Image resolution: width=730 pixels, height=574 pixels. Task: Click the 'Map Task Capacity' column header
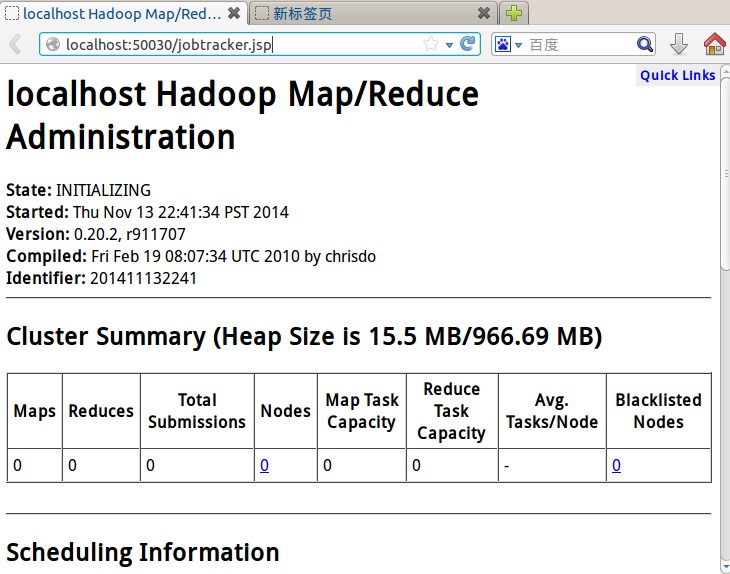click(x=362, y=411)
